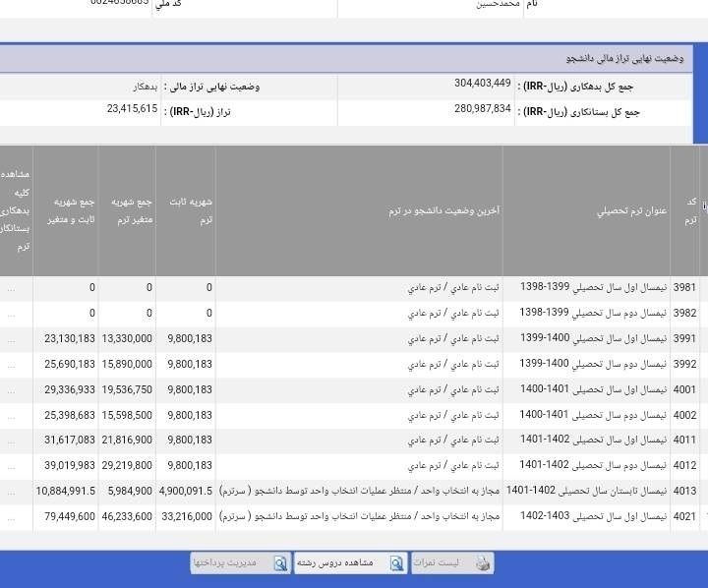Open debit/credit details for term 3982
Image resolution: width=708 pixels, height=588 pixels.
pos(11,315)
